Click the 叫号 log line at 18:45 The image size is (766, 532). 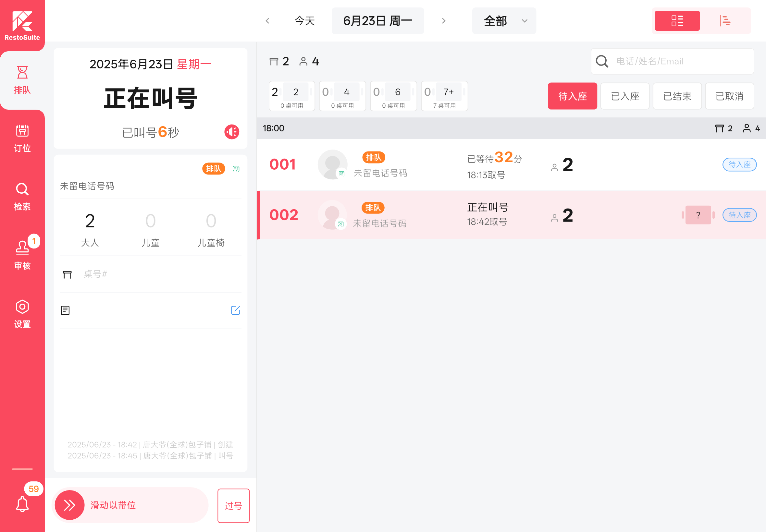click(150, 456)
